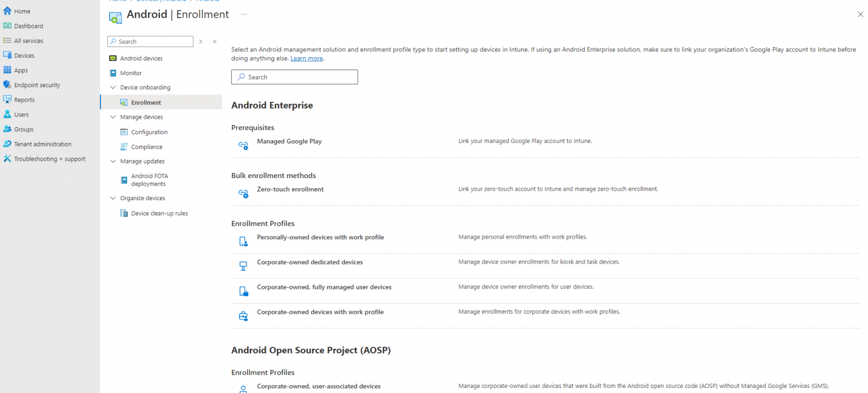Click the Managed Google Play link icon
The width and height of the screenshot is (868, 393).
pos(243,145)
